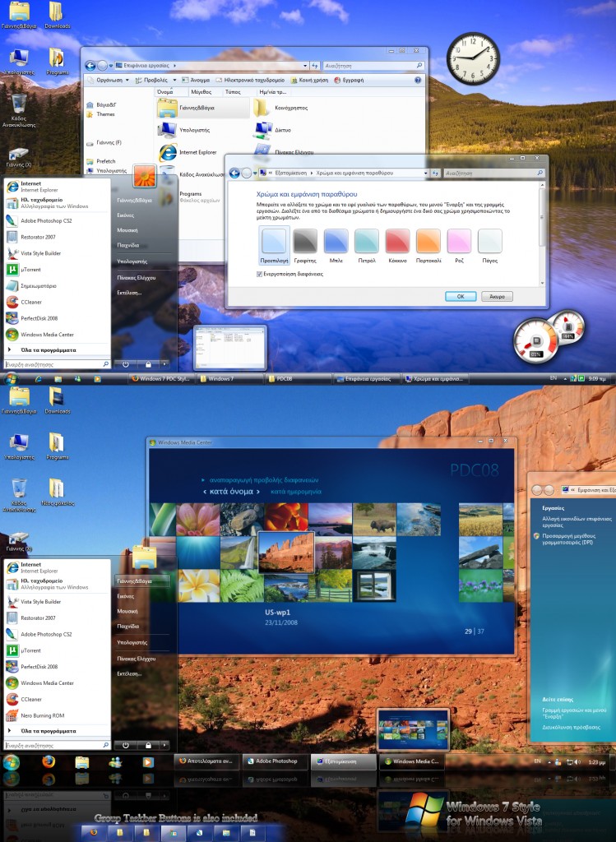Click Κοινή χρήση in Explorer toolbar

[x=309, y=80]
